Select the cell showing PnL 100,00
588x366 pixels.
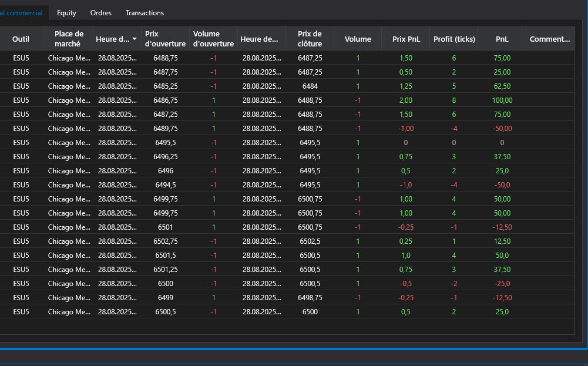(502, 100)
